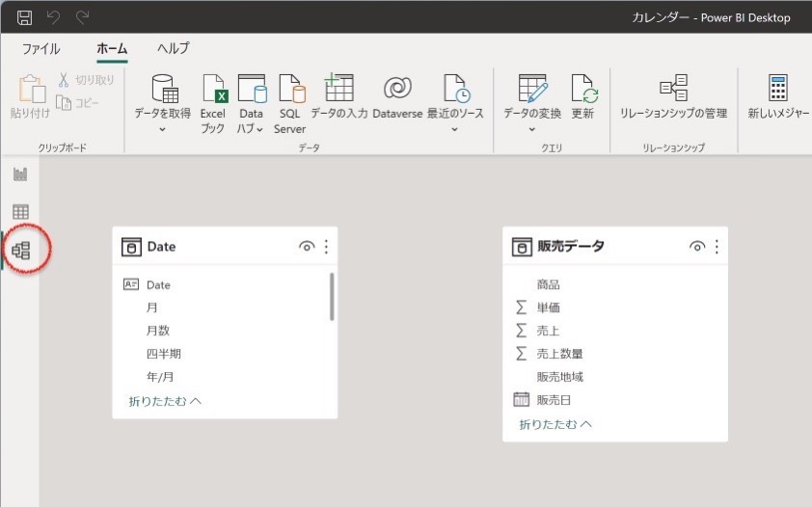Open the ファイル tab
Image resolution: width=812 pixels, height=507 pixels.
pos(41,48)
